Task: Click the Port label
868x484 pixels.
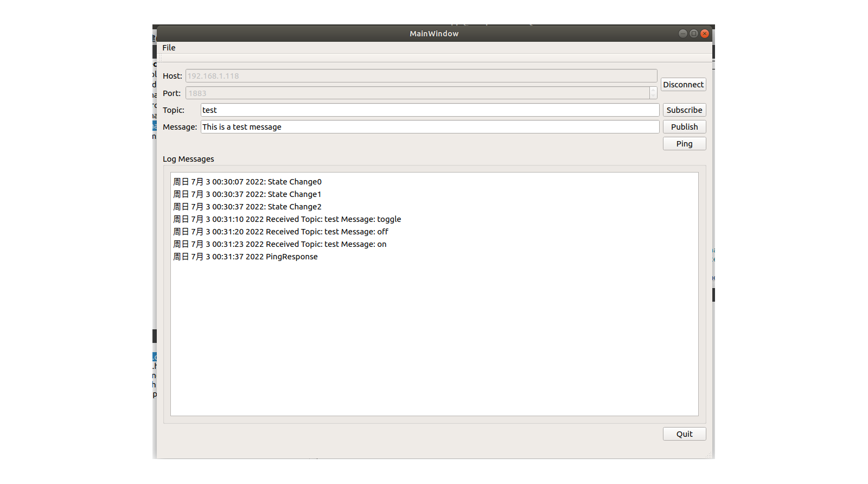Action: click(171, 93)
